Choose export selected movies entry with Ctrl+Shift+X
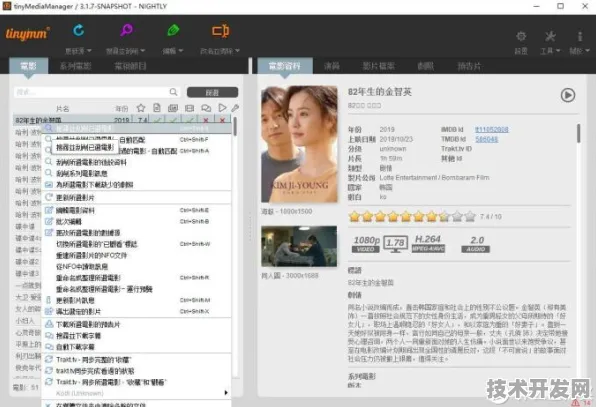Screen dimensions: 596x407 [137, 312]
